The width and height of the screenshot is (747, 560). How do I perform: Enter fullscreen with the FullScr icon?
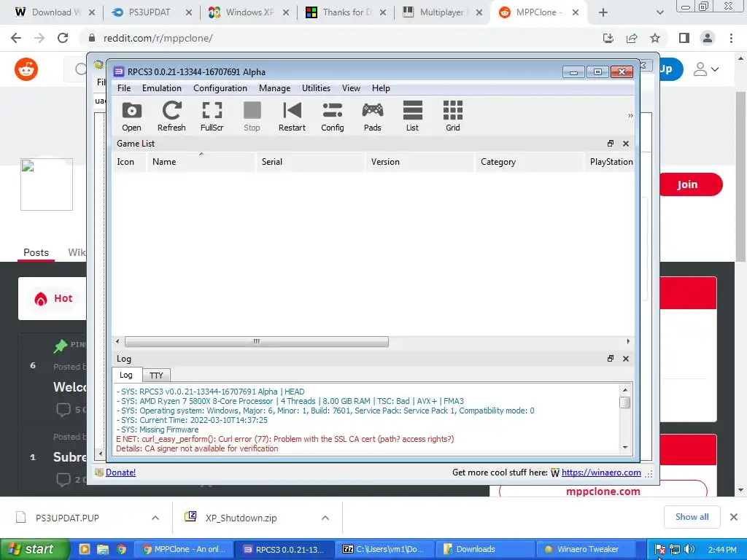coord(212,116)
